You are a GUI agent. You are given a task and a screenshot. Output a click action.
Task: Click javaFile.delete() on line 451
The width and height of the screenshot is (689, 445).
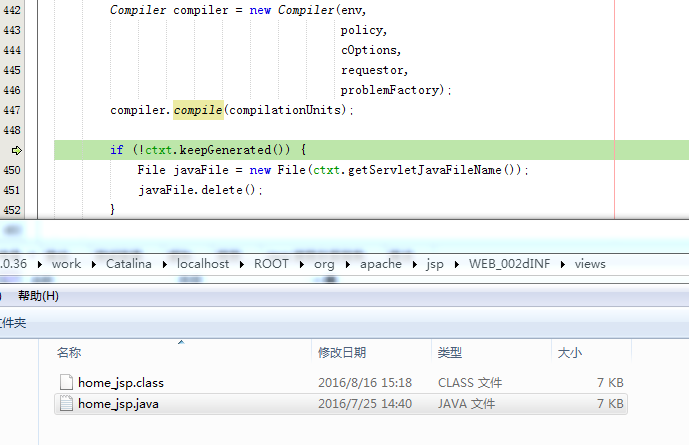point(200,190)
